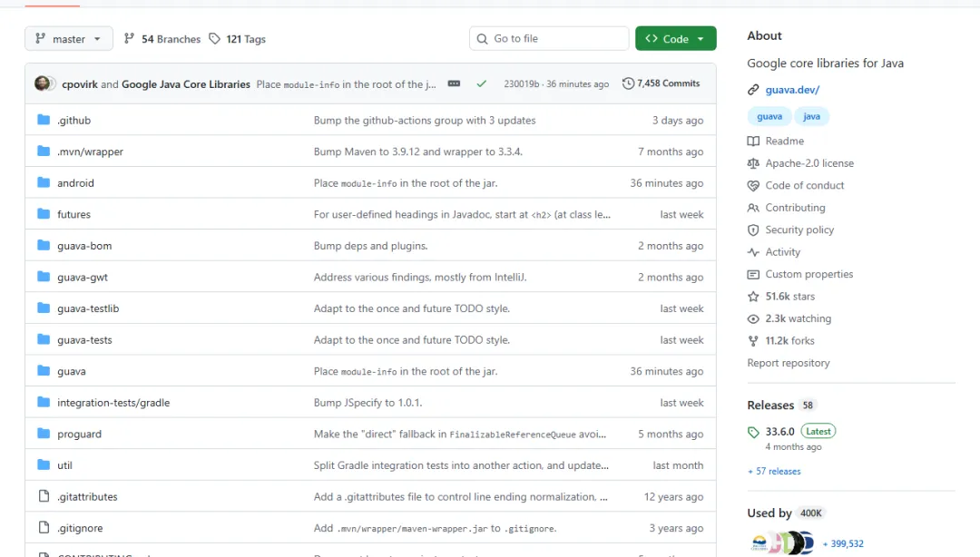The image size is (980, 557).
Task: Click the guava-gwt folder icon
Action: click(44, 277)
